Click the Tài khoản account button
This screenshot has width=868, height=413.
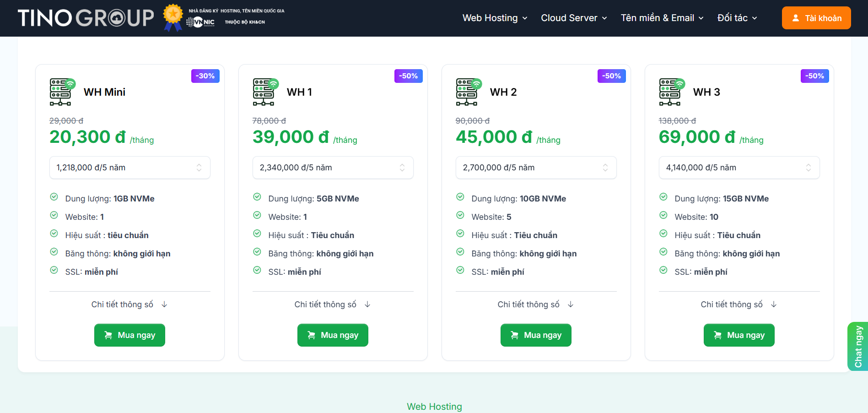(x=816, y=18)
